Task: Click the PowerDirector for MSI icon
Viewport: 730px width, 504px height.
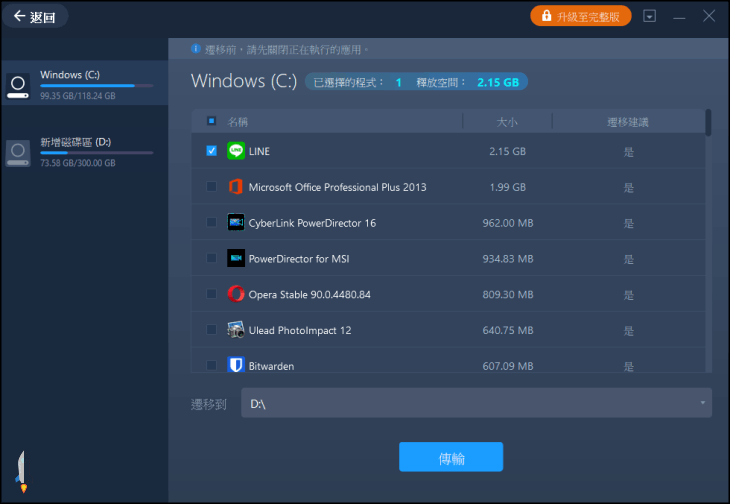Action: [x=236, y=258]
